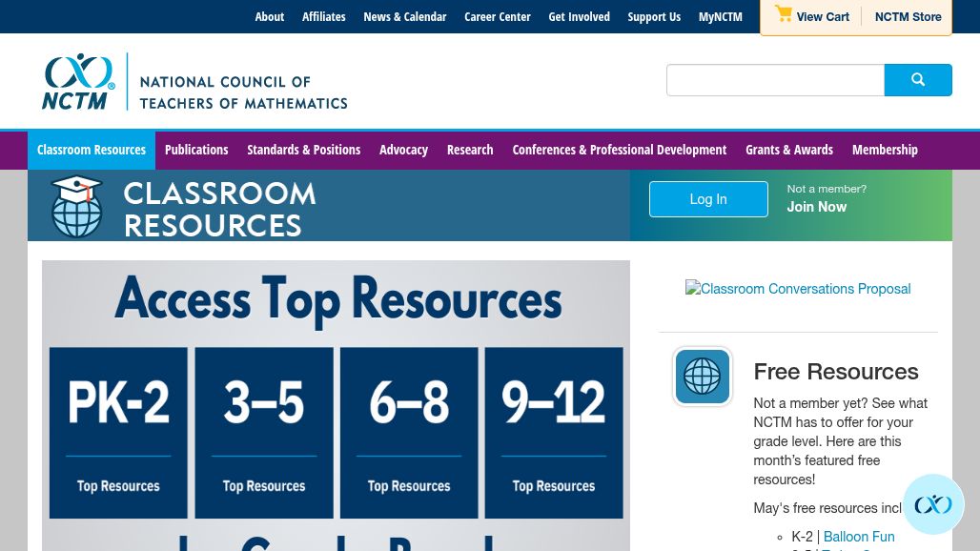
Task: Click View Cart
Action: 823,17
